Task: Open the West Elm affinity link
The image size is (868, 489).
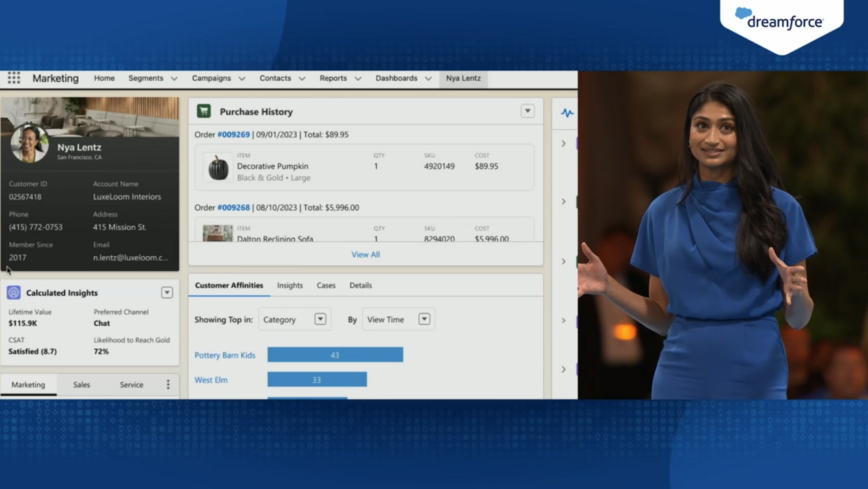Action: pos(211,380)
